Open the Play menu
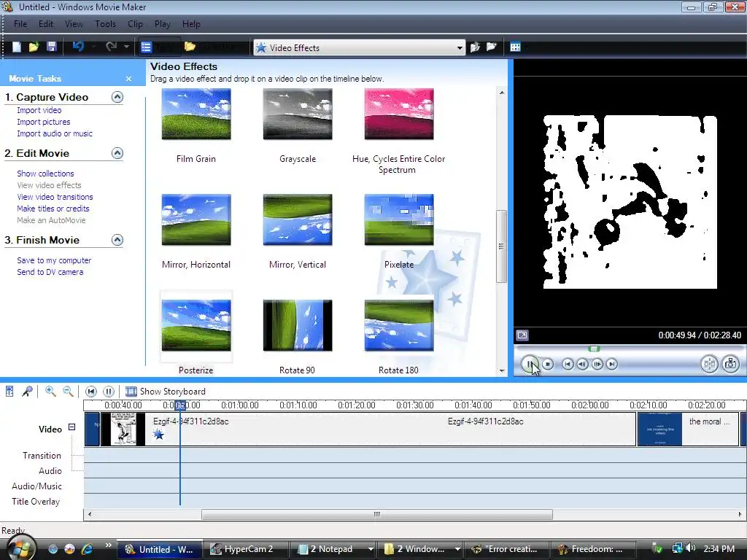 tap(163, 24)
